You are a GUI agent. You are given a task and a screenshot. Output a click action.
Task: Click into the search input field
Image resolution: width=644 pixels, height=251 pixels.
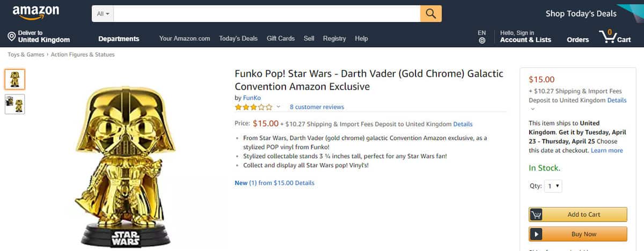(x=267, y=13)
